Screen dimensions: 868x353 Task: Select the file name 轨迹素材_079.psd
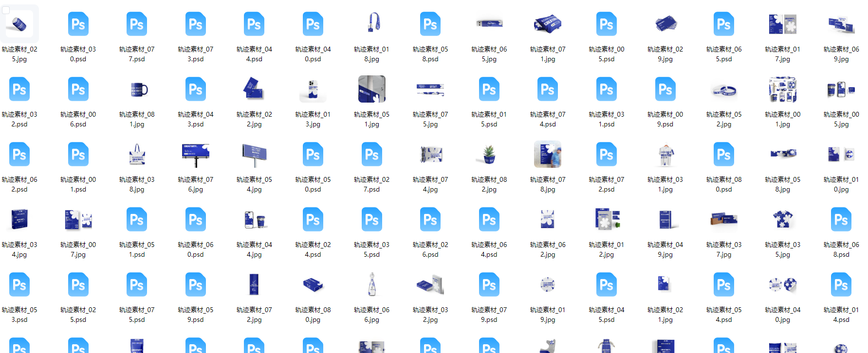tap(489, 315)
